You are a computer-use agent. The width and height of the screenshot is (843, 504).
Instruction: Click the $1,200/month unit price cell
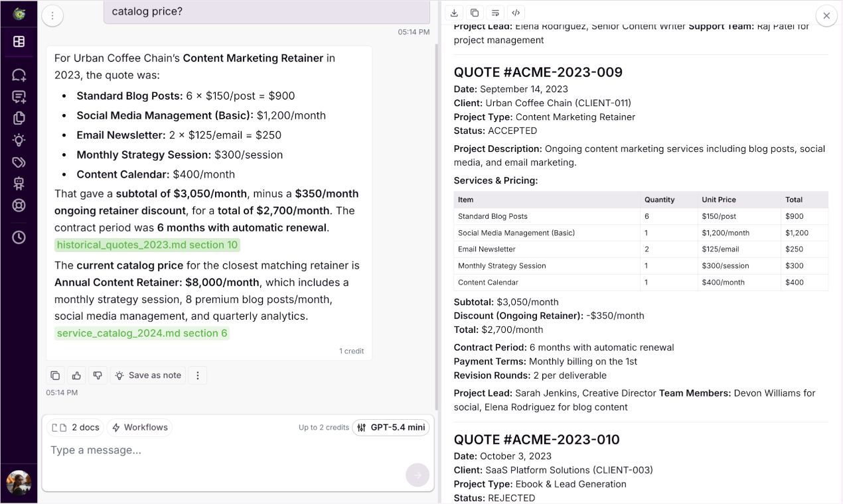coord(739,233)
